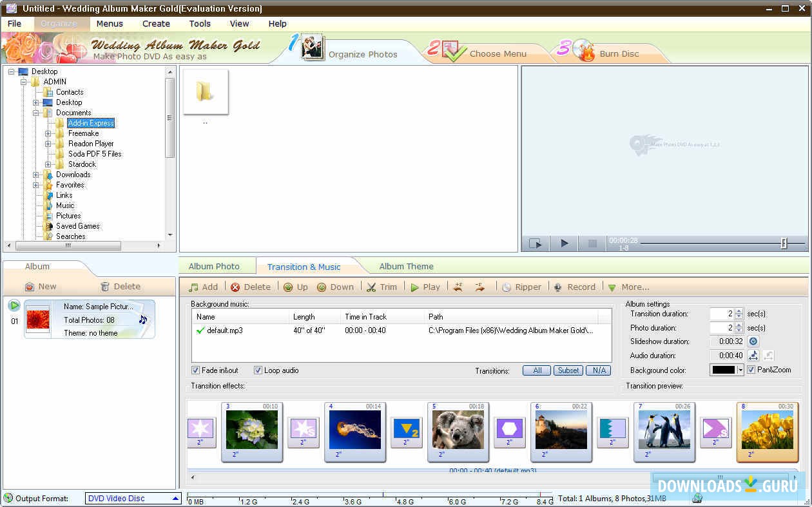
Task: Open the Tools menu
Action: click(x=200, y=24)
